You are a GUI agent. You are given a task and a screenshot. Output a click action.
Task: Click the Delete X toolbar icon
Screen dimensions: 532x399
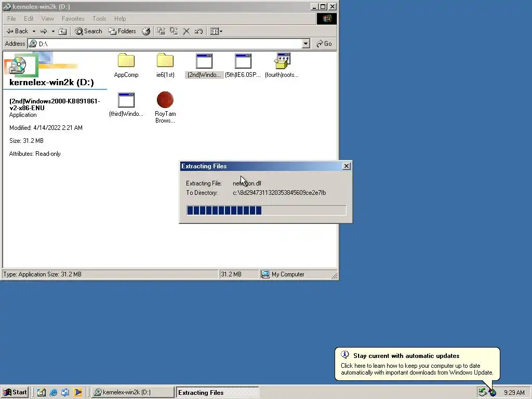[187, 31]
